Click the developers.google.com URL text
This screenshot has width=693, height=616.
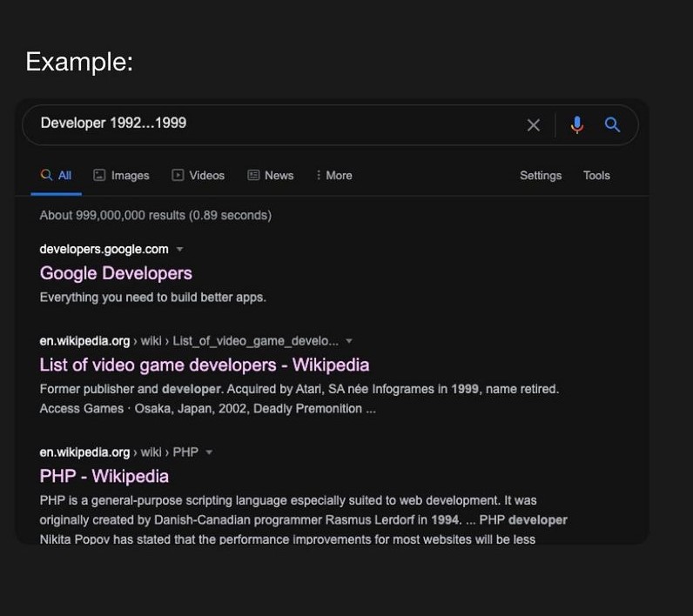tap(104, 250)
